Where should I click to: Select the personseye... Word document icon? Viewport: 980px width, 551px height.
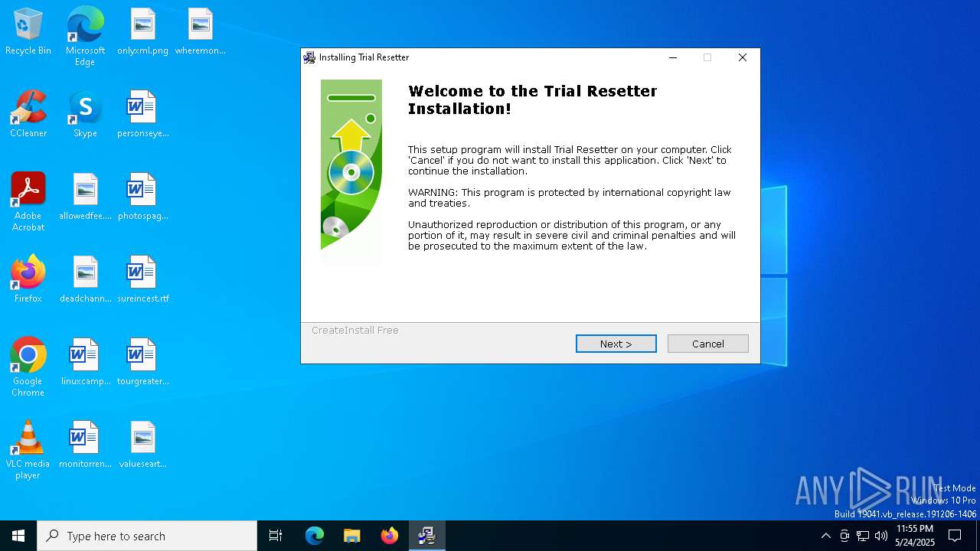(142, 115)
